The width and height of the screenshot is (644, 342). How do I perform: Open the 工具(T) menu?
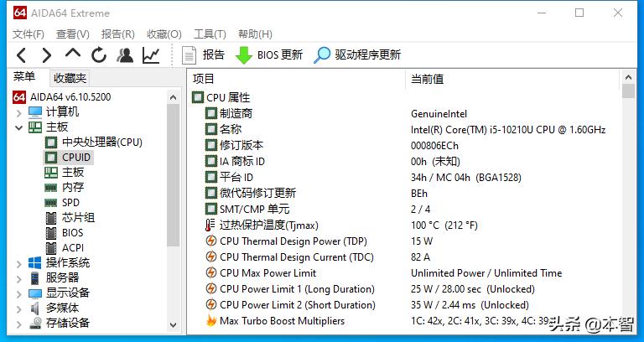[x=210, y=34]
